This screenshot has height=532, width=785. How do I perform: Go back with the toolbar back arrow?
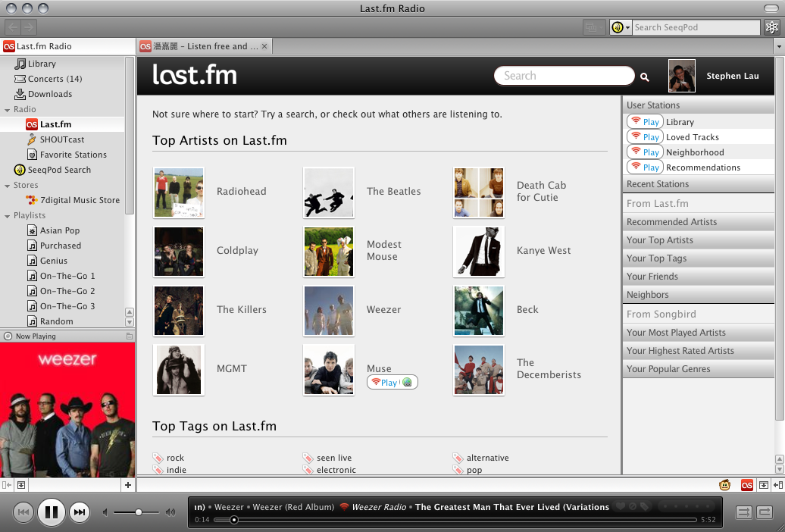tap(13, 27)
